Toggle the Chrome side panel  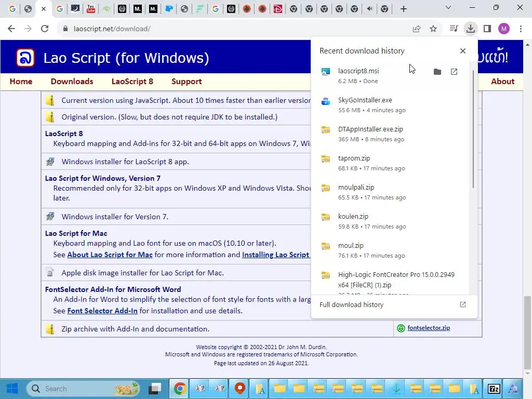(x=487, y=29)
